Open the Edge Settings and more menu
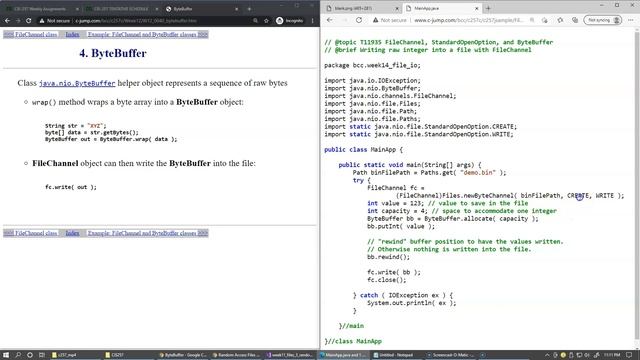Viewport: 640px width, 360px height. (x=631, y=20)
